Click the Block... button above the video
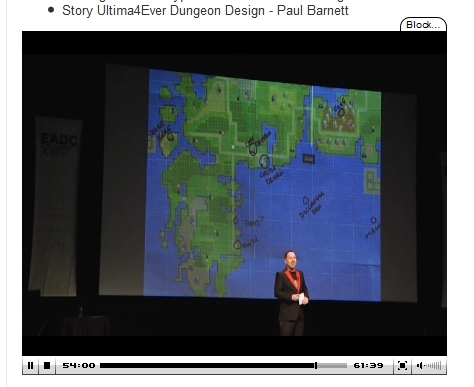This screenshot has height=387, width=474. (x=423, y=25)
